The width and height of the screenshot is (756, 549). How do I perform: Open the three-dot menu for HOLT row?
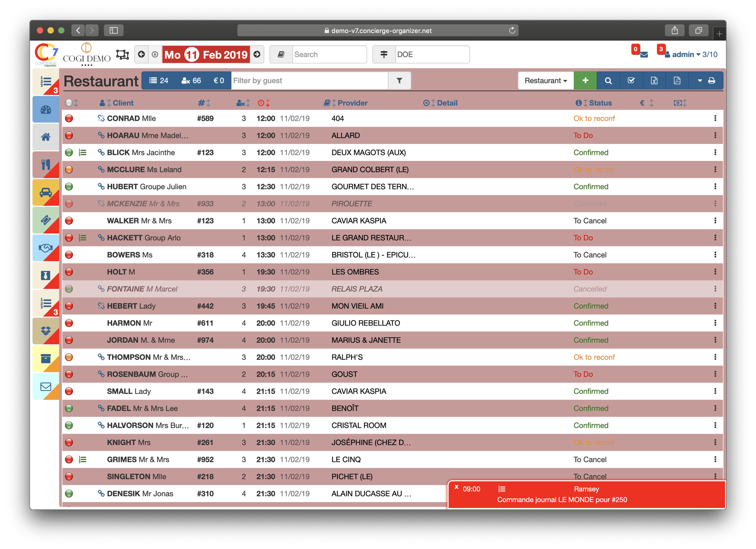click(x=715, y=272)
